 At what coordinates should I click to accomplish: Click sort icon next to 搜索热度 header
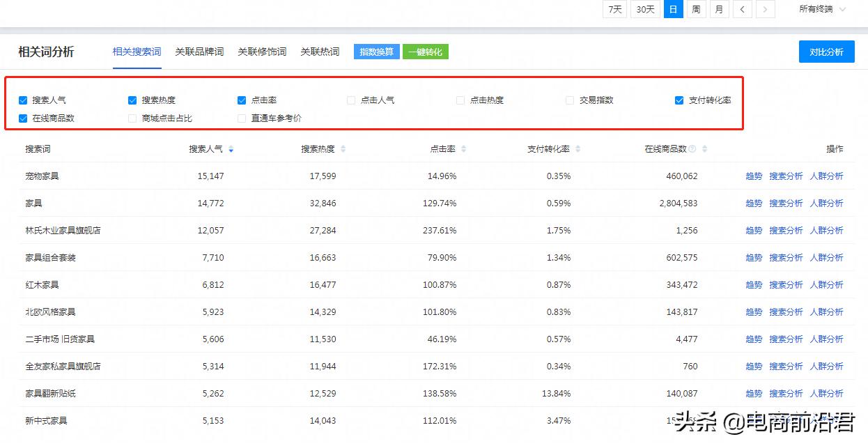pos(343,149)
